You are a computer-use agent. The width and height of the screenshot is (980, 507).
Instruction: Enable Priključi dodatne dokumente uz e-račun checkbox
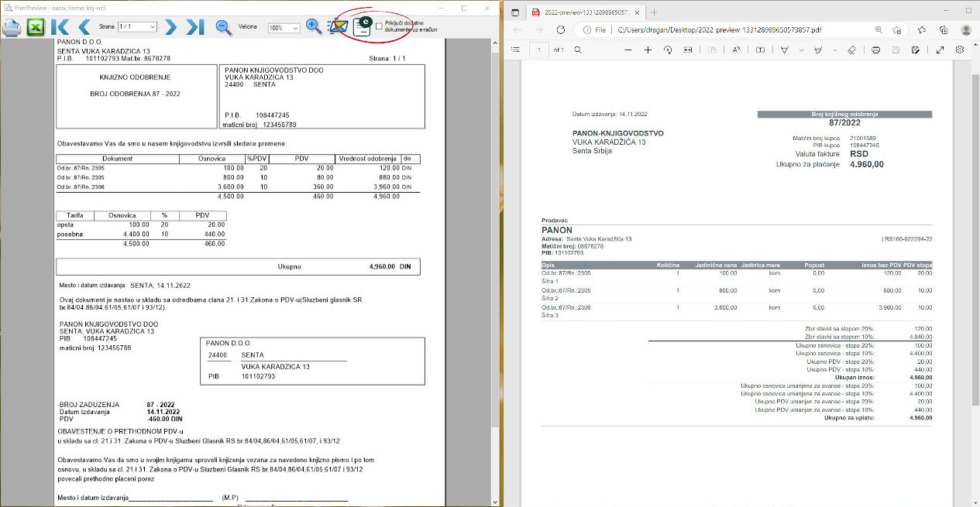[x=379, y=26]
